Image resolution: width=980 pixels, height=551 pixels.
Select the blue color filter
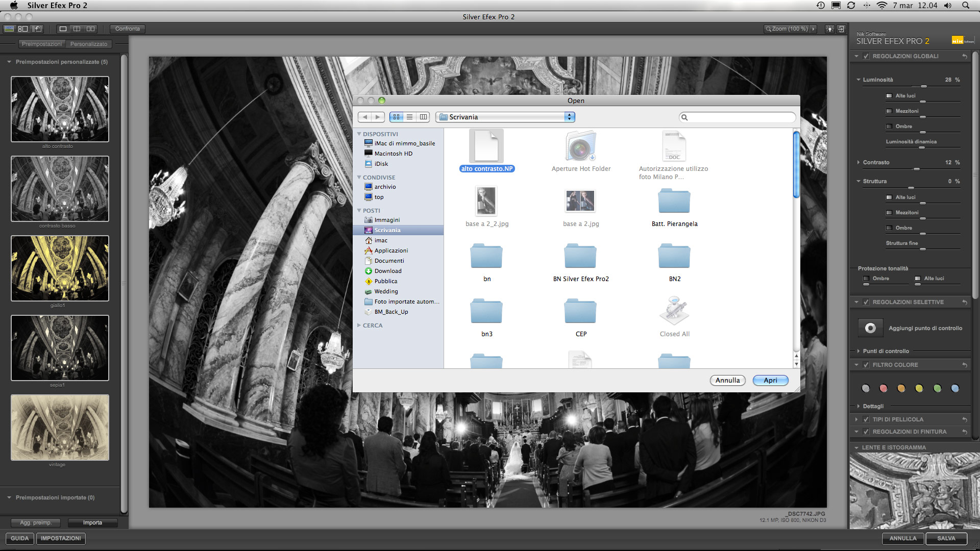point(955,388)
